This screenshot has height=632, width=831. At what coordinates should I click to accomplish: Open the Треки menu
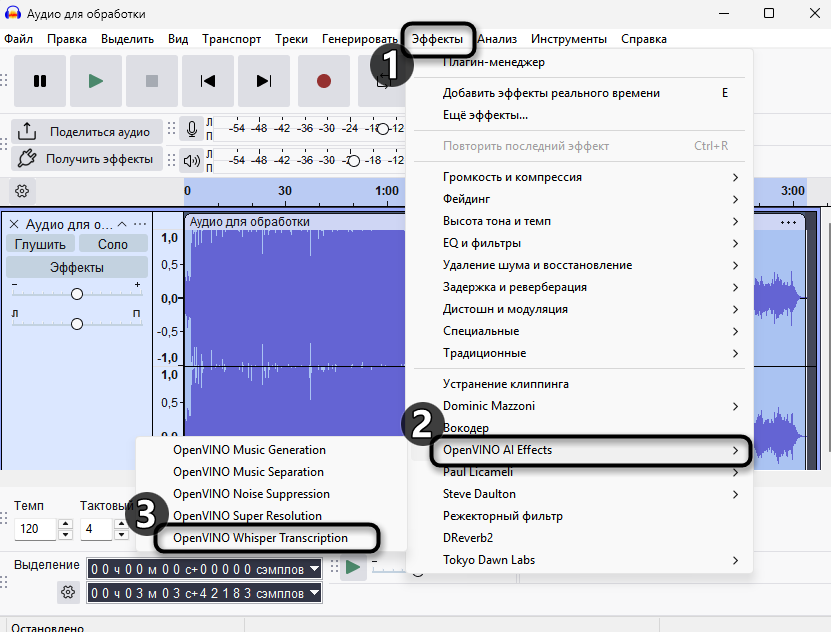tap(291, 39)
